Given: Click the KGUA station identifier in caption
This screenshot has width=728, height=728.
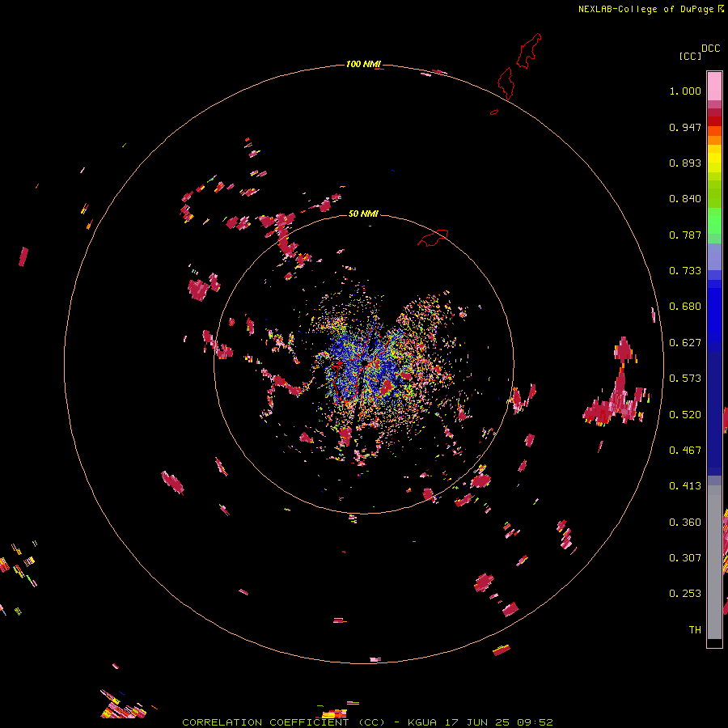Looking at the screenshot, I should point(422,722).
